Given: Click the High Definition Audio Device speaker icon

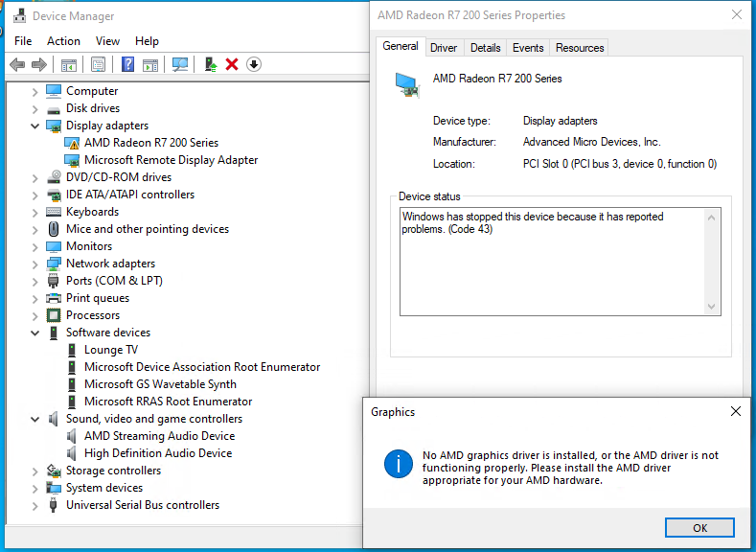Looking at the screenshot, I should click(71, 453).
